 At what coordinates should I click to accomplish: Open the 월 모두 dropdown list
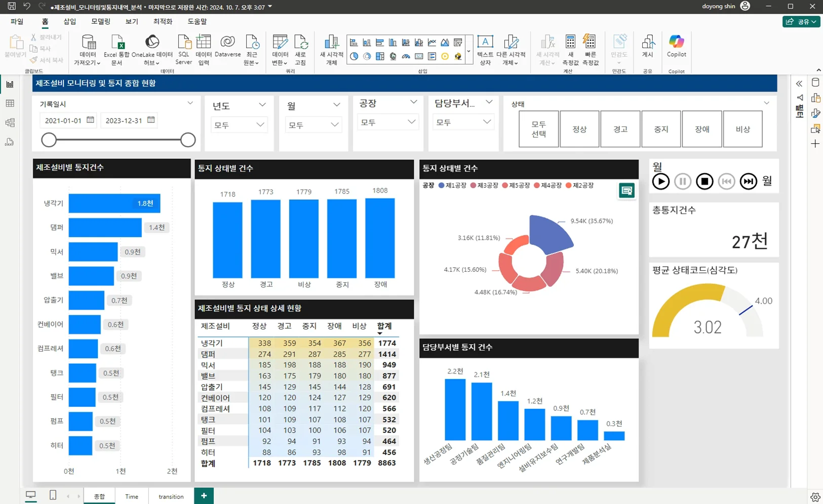tap(313, 125)
